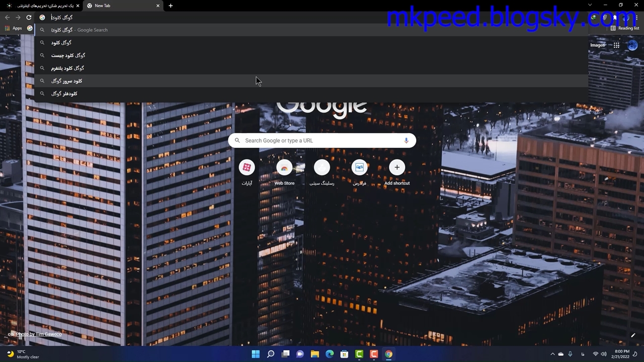Open the Reading list panel
Screen dimensions: 644x362
coord(624,28)
